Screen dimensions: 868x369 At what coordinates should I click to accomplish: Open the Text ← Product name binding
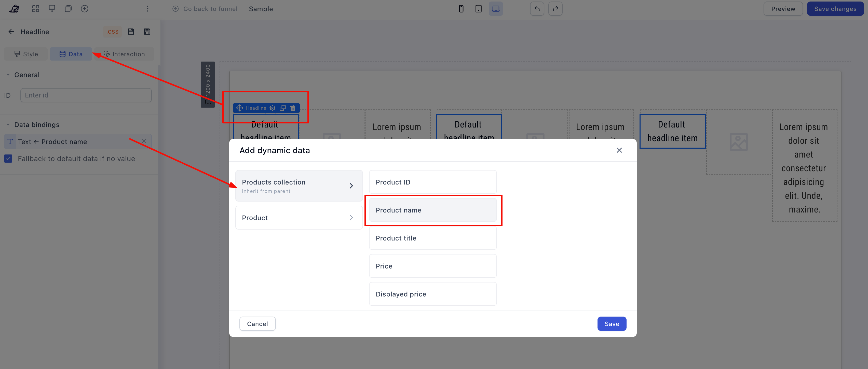point(78,141)
